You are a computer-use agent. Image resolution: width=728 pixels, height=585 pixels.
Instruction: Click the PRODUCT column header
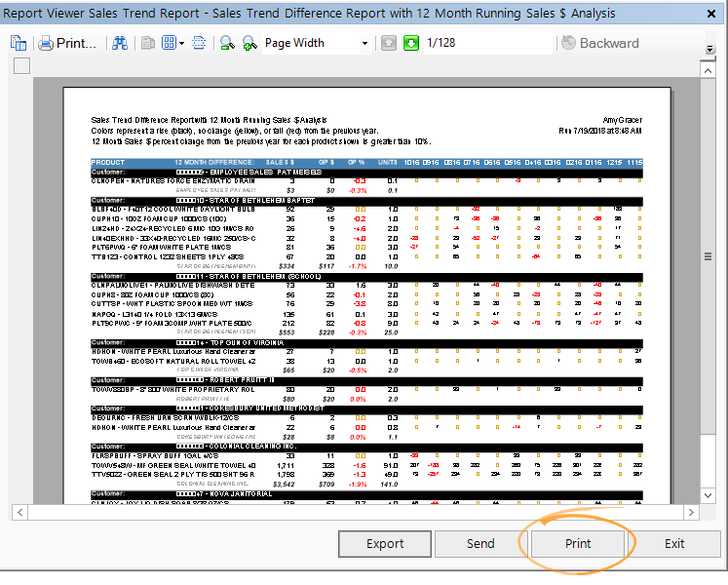click(108, 163)
